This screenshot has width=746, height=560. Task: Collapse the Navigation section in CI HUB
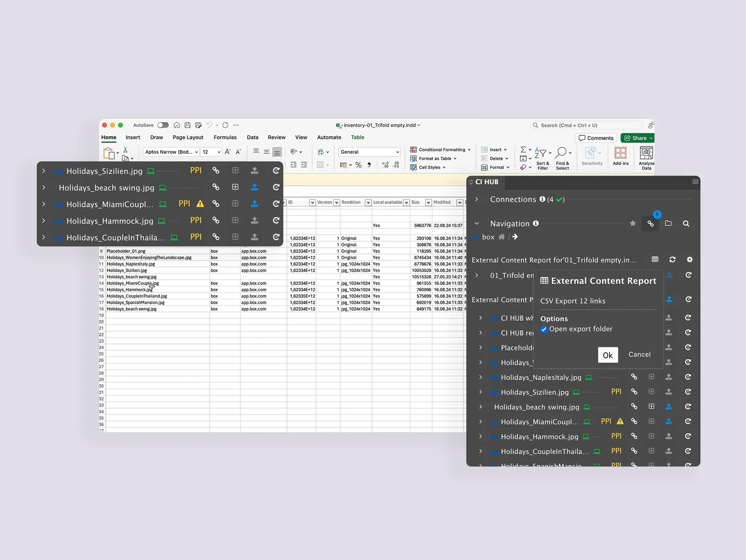477,224
